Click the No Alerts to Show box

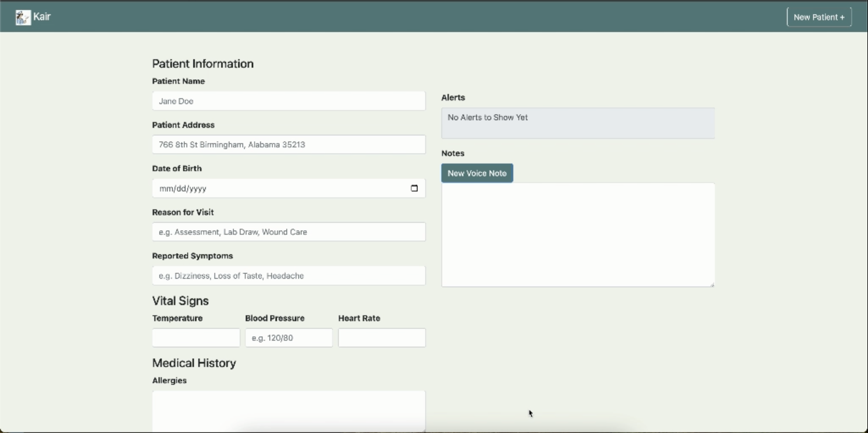578,123
